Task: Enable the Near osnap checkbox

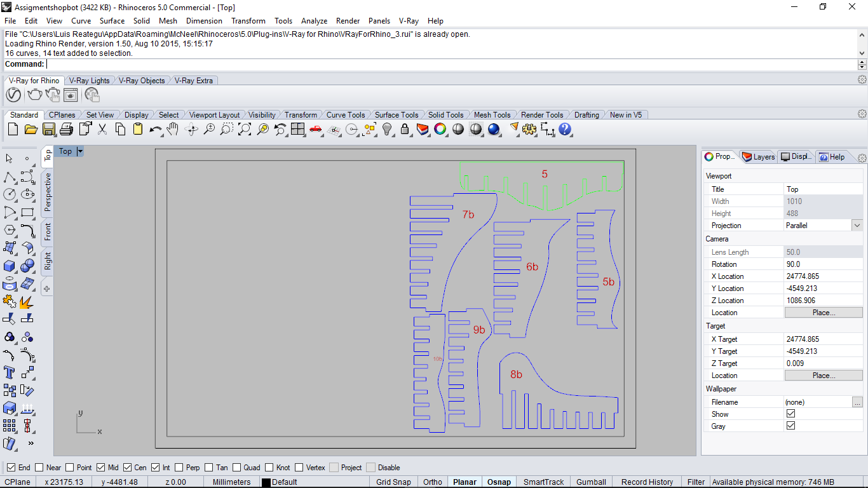Action: [x=39, y=468]
